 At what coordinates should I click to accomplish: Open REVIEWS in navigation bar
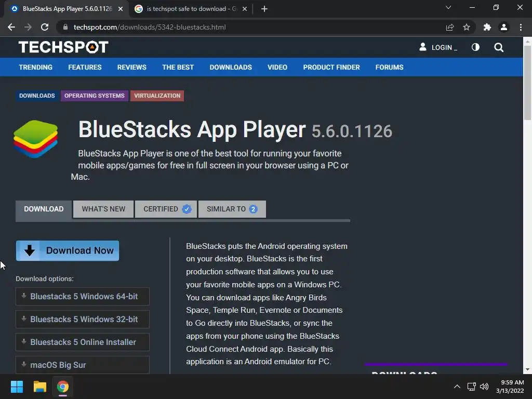click(131, 67)
